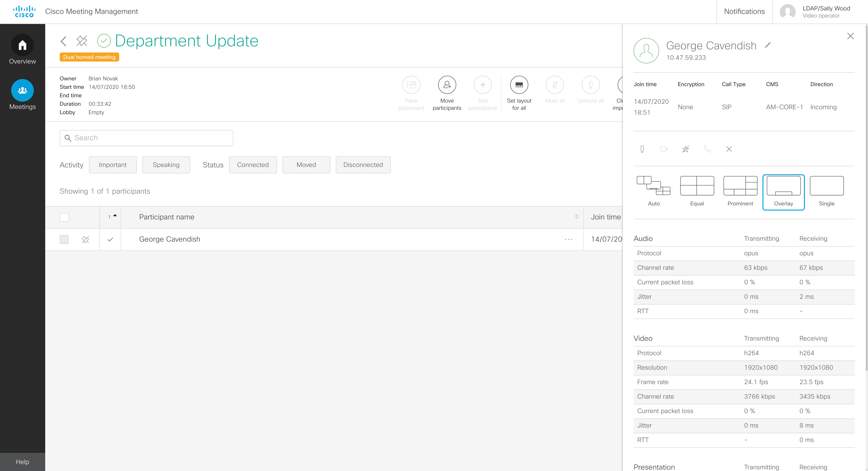Toggle the Disconnected status filter
868x471 pixels.
363,165
